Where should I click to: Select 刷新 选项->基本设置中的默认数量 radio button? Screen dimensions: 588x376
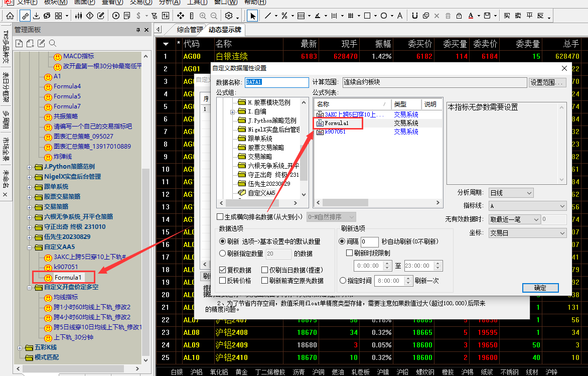pos(222,241)
